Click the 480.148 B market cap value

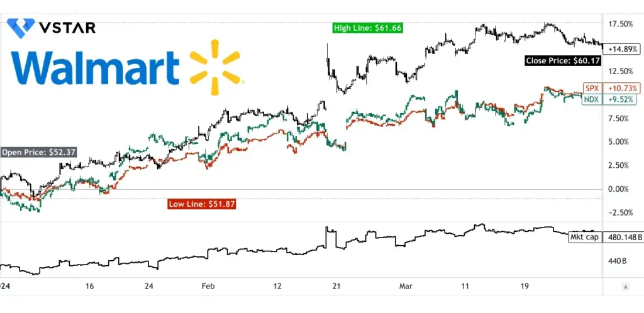623,238
